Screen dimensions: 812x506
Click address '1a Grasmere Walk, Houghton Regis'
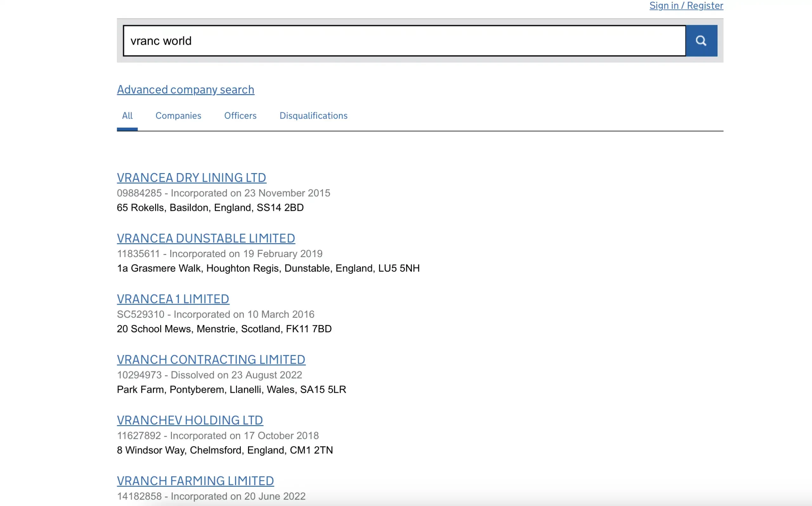click(x=199, y=268)
